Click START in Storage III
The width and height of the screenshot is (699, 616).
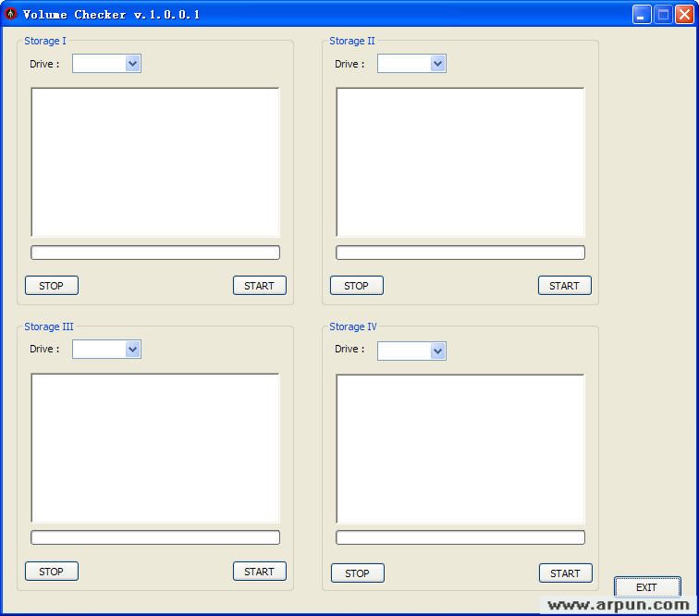tap(260, 572)
